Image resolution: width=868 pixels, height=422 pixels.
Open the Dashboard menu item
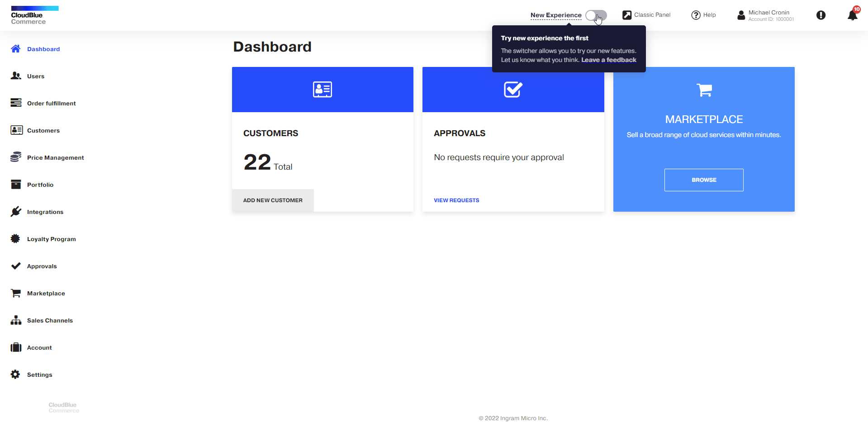(x=43, y=49)
